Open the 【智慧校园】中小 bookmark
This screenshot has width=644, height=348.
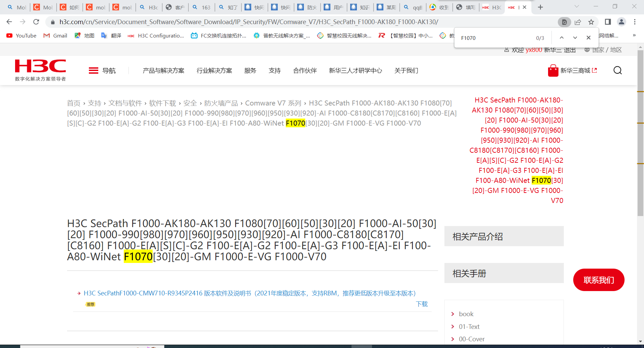406,36
